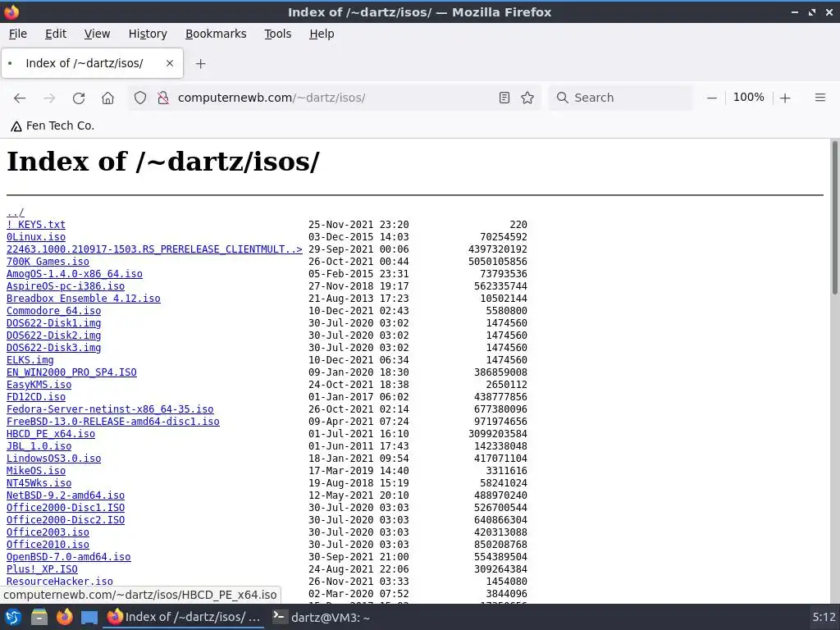
Task: Download MikeOS.iso
Action: [x=36, y=471]
